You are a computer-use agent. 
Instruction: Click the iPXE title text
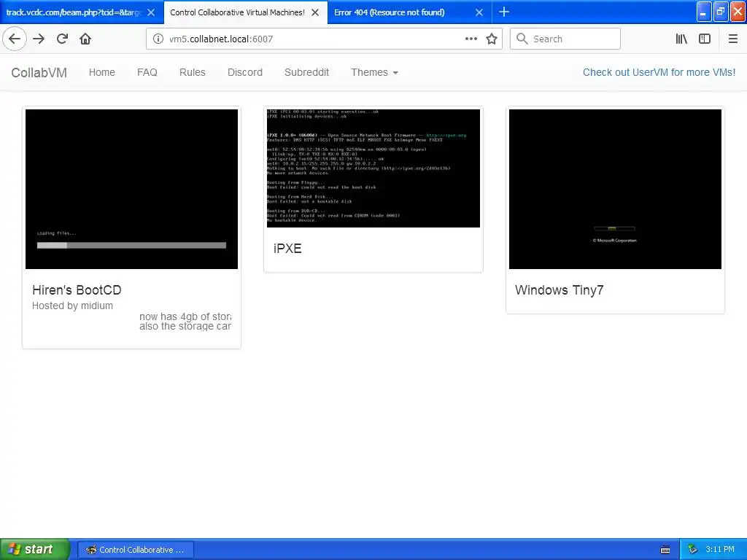(287, 249)
